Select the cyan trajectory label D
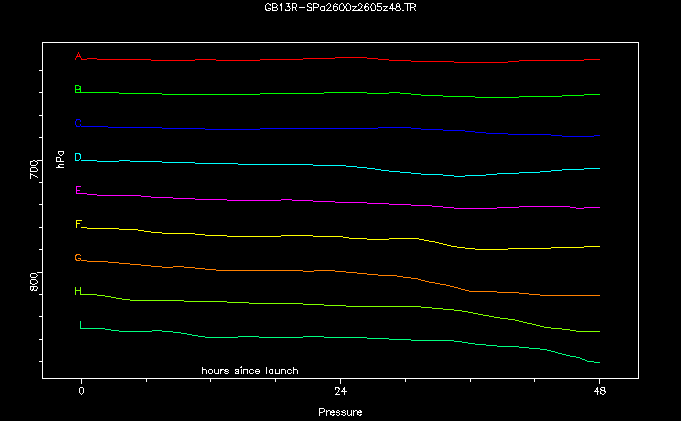Image resolution: width=681 pixels, height=421 pixels. [x=78, y=156]
